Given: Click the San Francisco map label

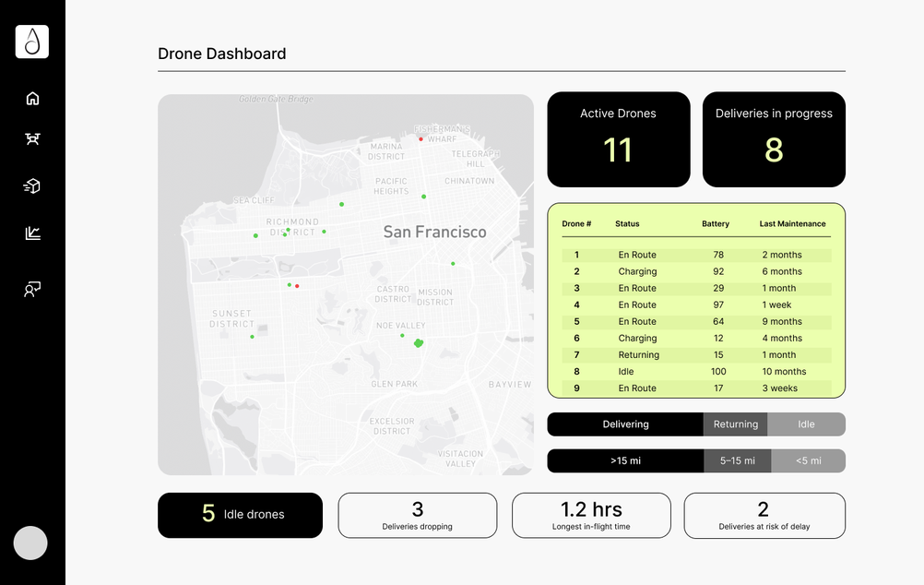Looking at the screenshot, I should click(x=435, y=232).
